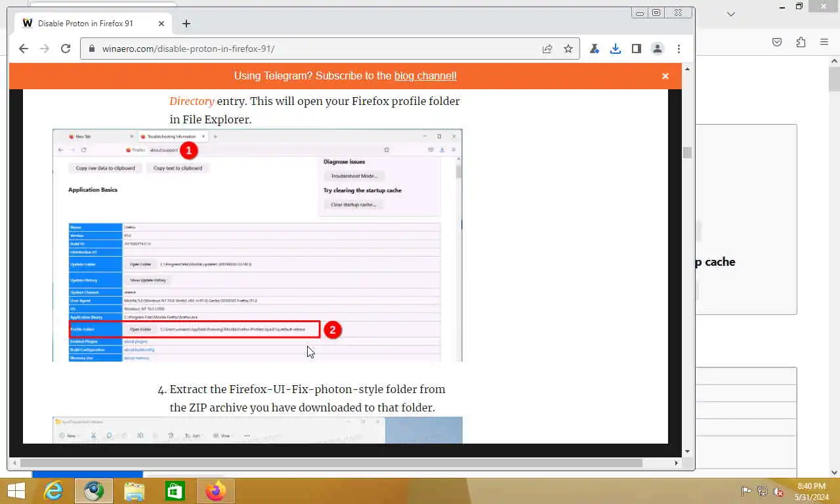Open Chrome Labs flask icon

point(595,49)
